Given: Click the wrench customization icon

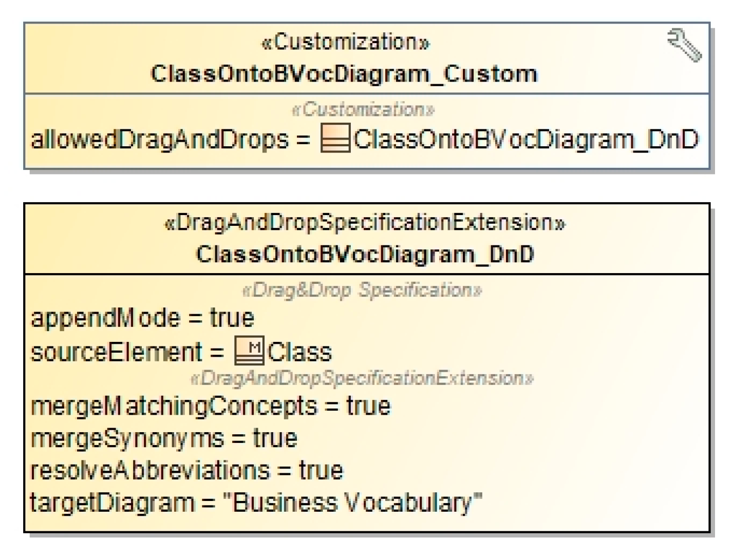Looking at the screenshot, I should [x=684, y=45].
